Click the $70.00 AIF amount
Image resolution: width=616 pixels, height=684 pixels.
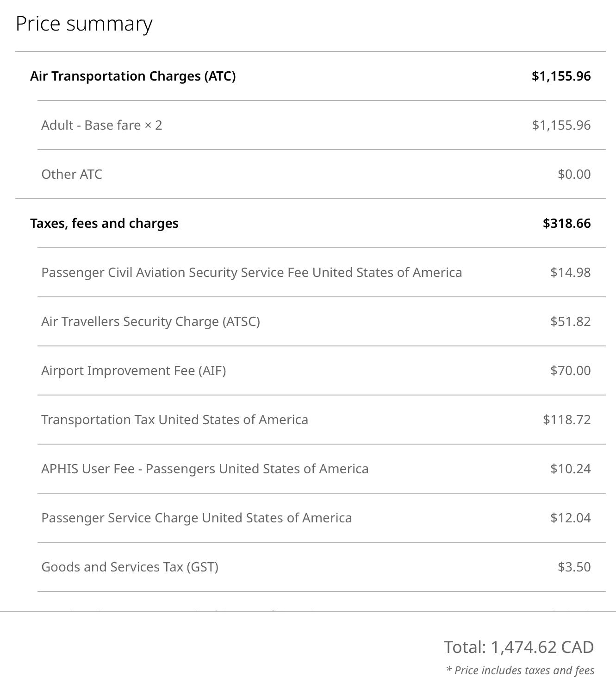[x=570, y=370]
